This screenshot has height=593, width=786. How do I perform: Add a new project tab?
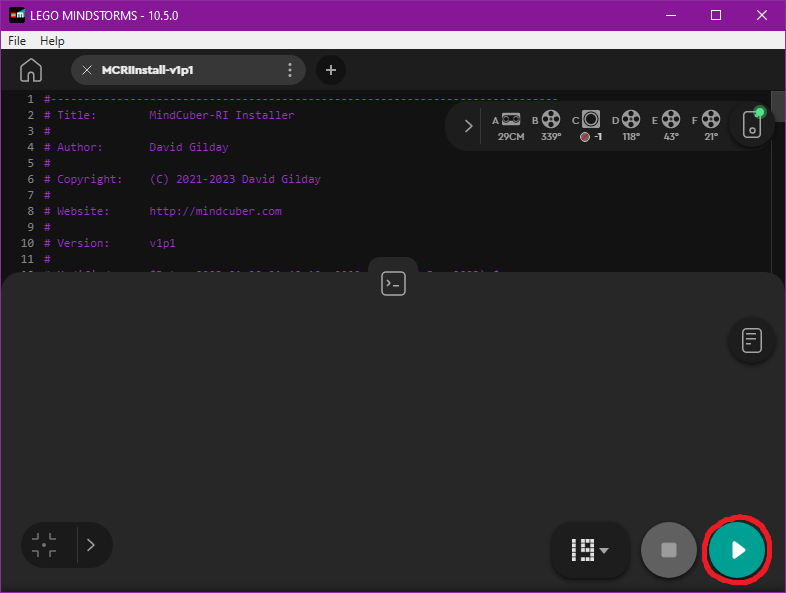331,70
